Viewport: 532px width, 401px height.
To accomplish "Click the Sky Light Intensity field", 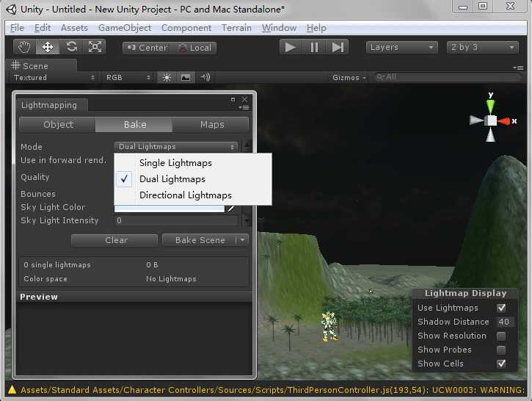I will [176, 220].
